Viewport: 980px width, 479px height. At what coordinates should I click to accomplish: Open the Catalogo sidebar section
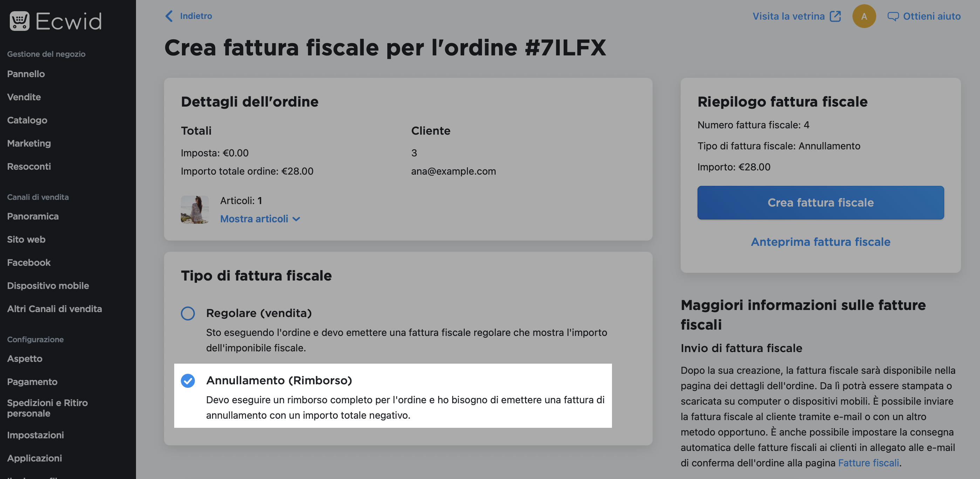tap(27, 120)
